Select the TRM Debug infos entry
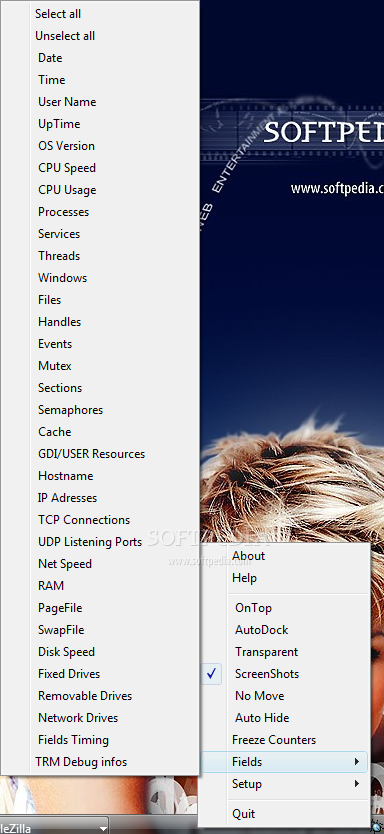Screen dimensions: 384x834 coord(100,761)
